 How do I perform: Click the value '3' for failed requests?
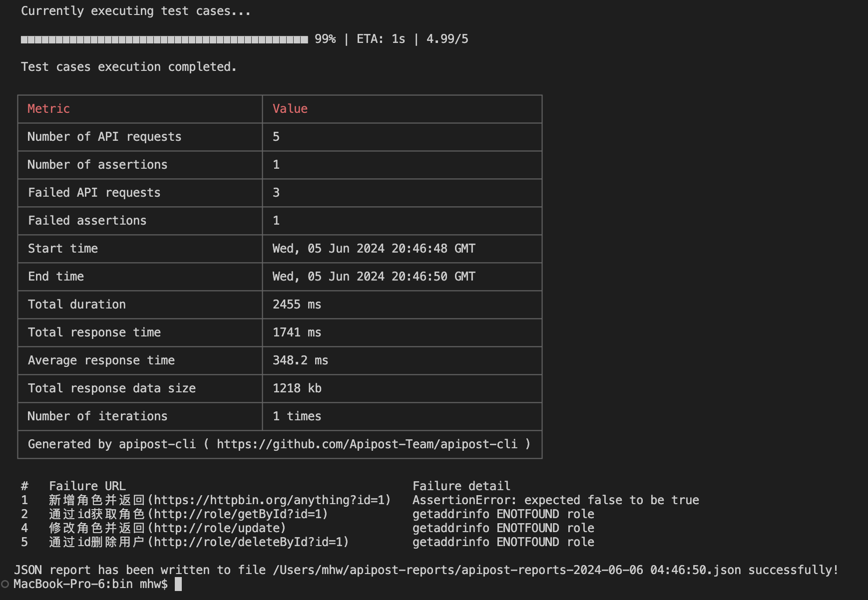point(276,193)
